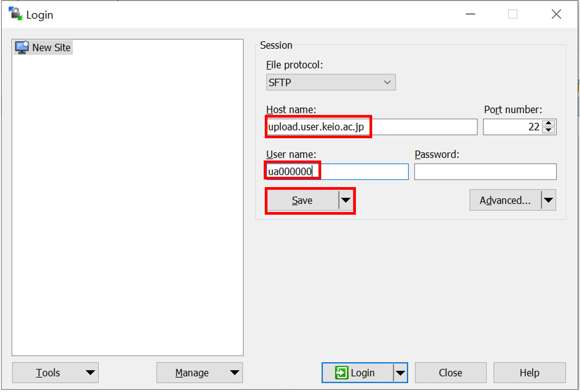Decrease port number with down arrow

[549, 130]
